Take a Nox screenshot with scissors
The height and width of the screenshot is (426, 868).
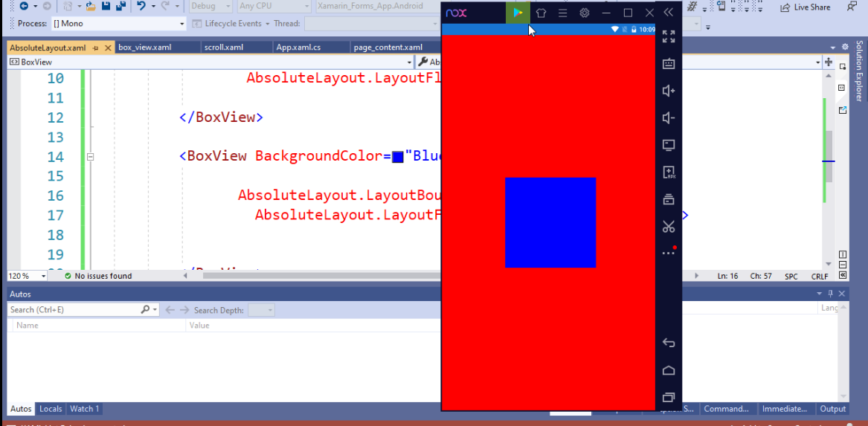(x=669, y=226)
